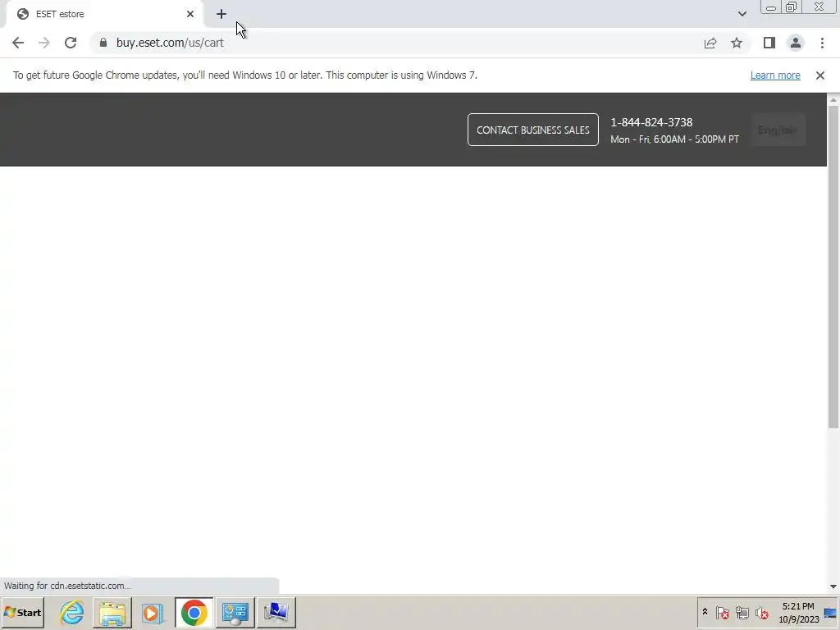This screenshot has height=630, width=840.
Task: Click the phone number 1-844-824-3738
Action: point(651,122)
